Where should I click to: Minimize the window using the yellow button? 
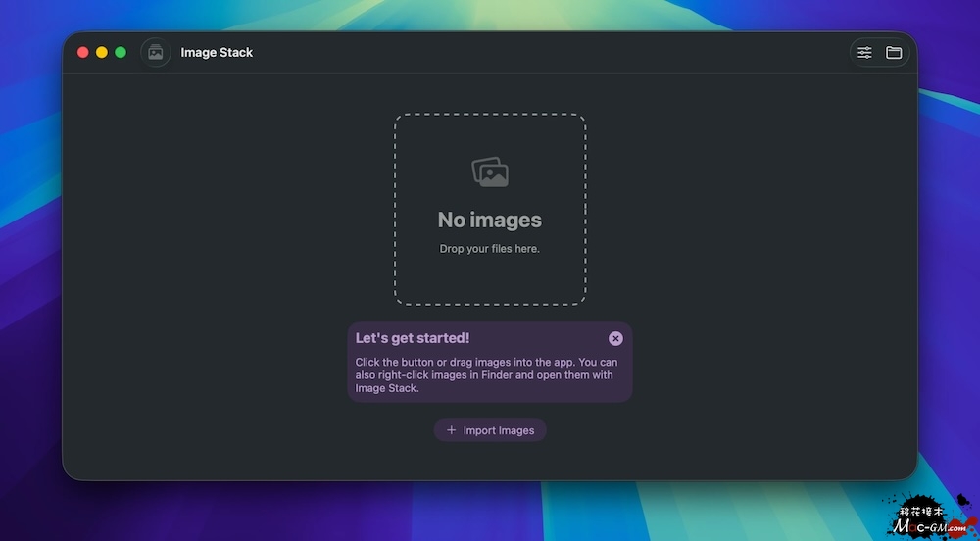click(x=102, y=53)
